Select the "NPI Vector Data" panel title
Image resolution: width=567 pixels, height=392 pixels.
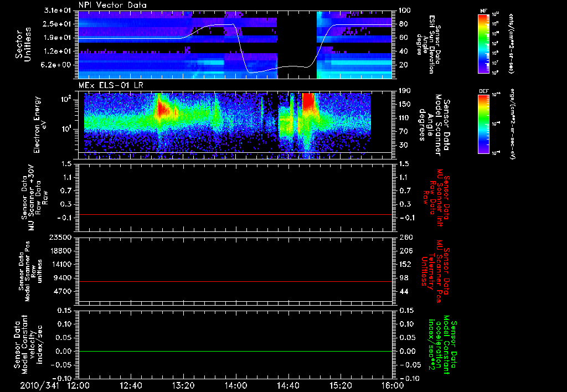[x=113, y=5]
